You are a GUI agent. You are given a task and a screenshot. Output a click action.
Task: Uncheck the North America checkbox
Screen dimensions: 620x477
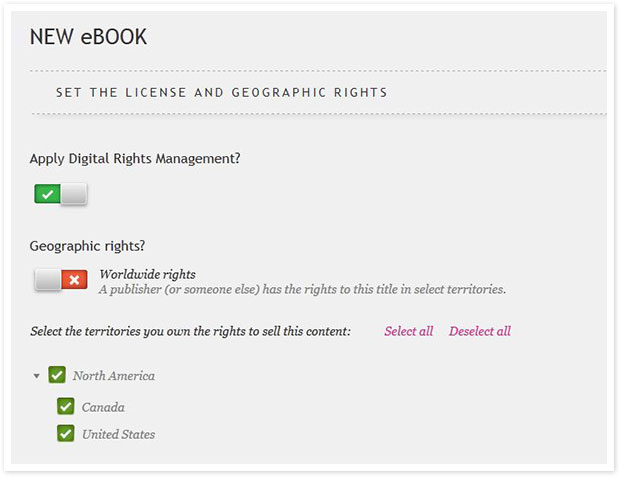click(x=57, y=375)
